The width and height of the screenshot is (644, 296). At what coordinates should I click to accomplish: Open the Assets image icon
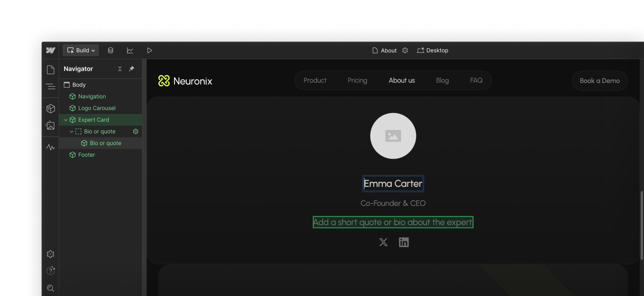point(50,126)
